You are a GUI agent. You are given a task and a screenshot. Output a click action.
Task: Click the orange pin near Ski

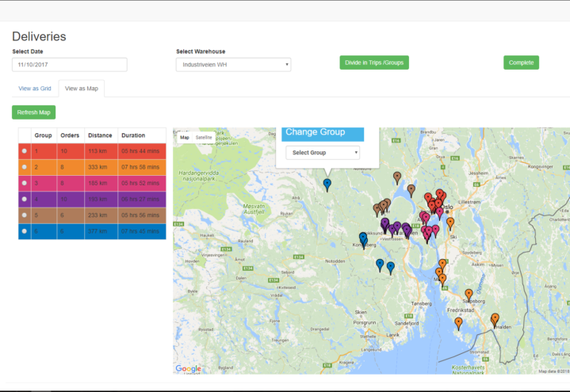tap(450, 223)
